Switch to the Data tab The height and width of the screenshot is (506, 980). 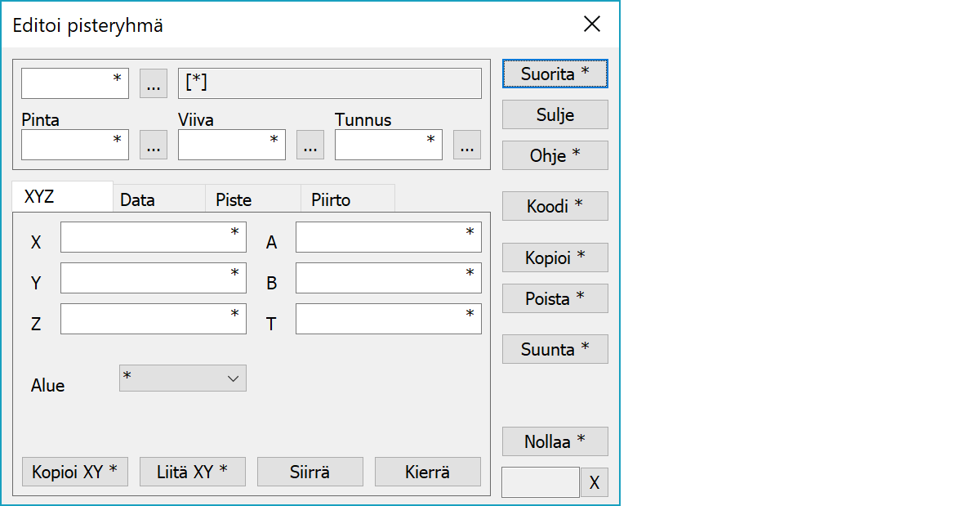click(158, 199)
